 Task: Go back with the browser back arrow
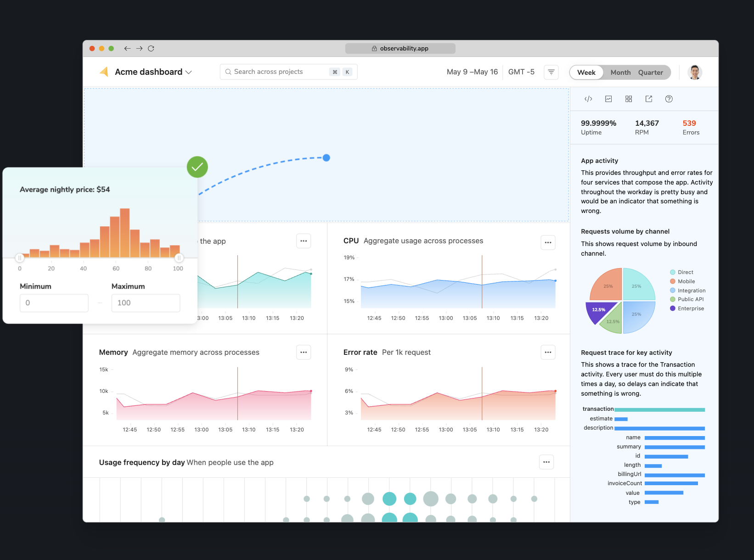127,48
